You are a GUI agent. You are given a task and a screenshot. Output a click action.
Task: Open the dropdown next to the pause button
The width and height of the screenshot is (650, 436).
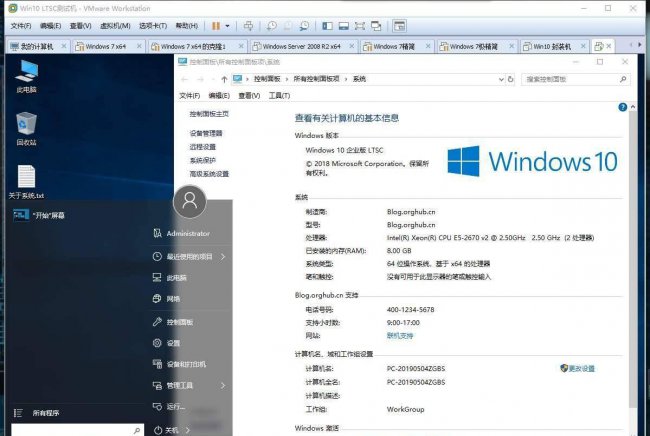click(x=227, y=26)
